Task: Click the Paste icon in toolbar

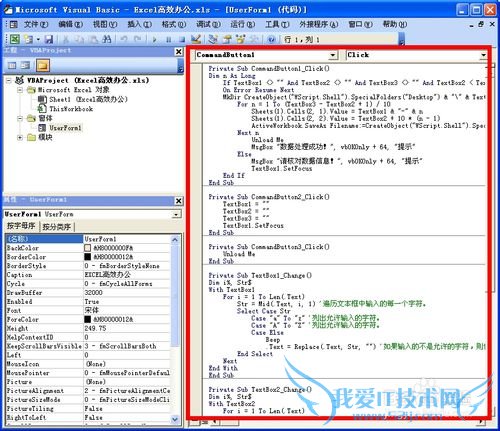Action: tap(93, 39)
